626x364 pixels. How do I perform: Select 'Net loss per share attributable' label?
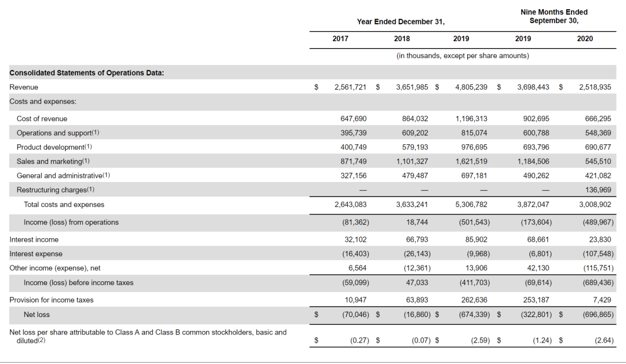148,336
